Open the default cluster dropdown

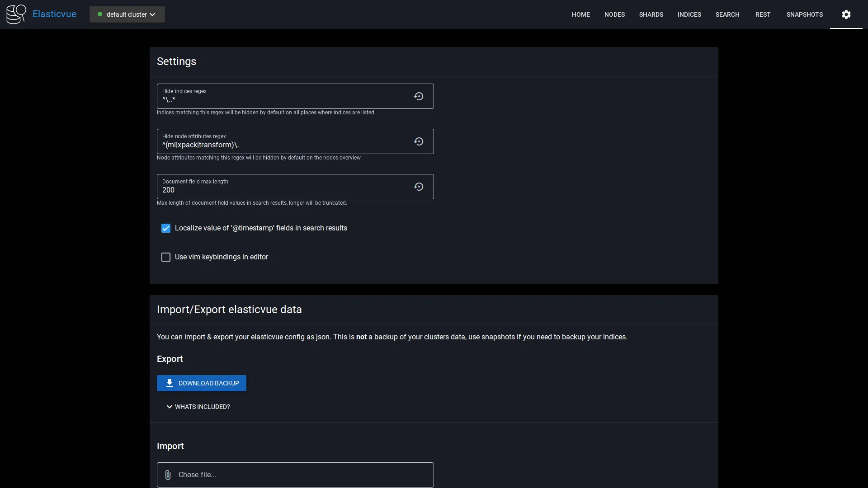click(127, 14)
